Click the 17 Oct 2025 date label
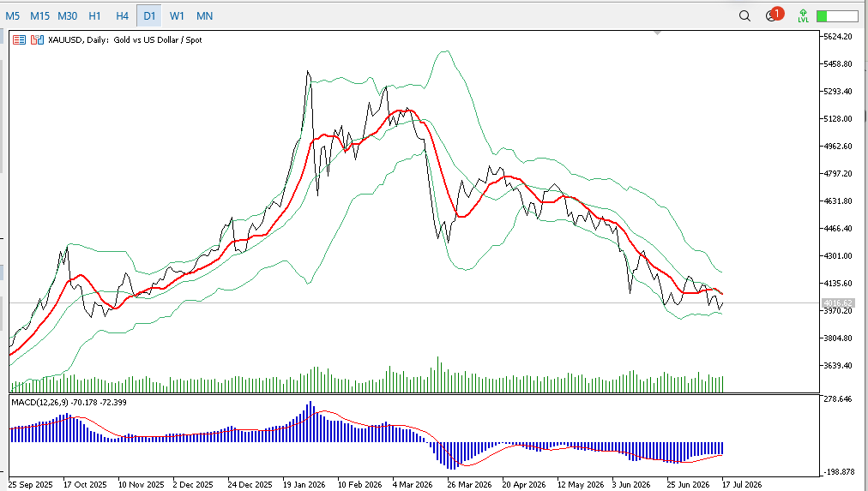 [85, 484]
